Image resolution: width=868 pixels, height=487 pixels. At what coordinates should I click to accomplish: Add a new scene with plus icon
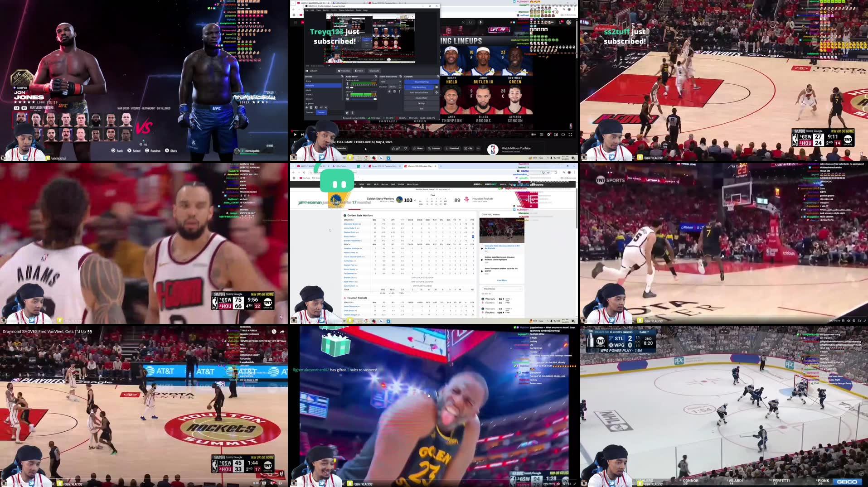tap(306, 107)
